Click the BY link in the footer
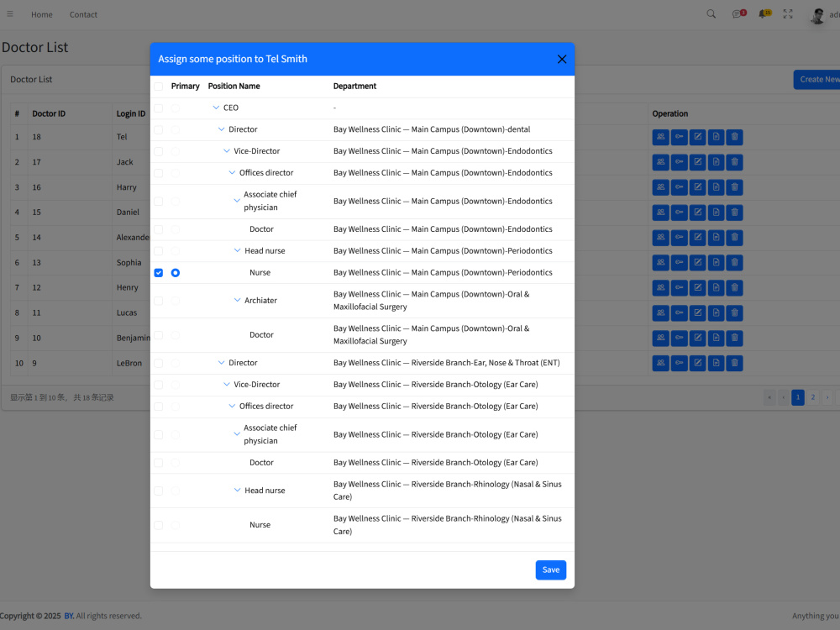The height and width of the screenshot is (630, 840). coord(69,616)
